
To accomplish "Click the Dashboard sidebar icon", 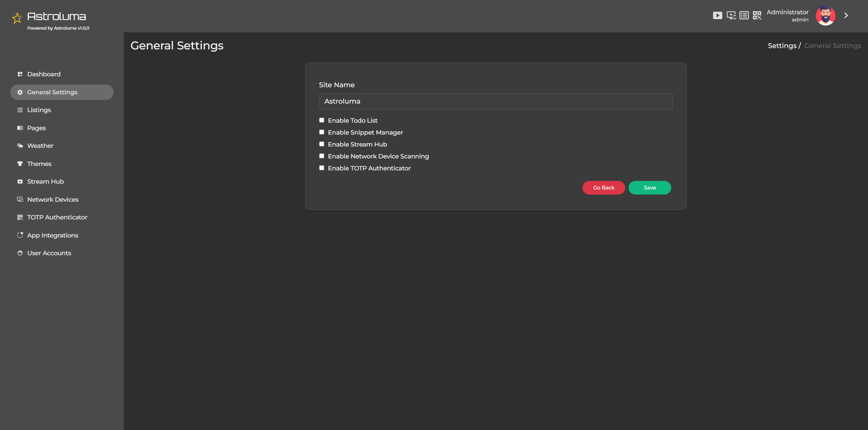I will point(20,74).
